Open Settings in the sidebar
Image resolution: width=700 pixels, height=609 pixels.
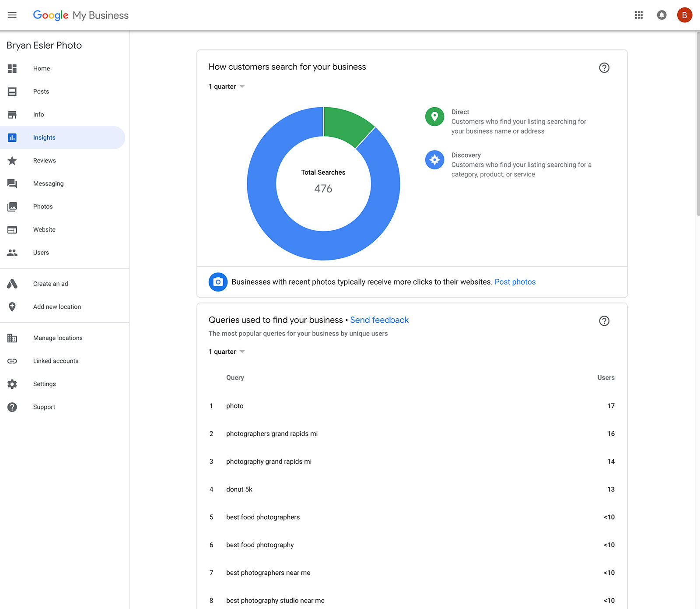click(44, 384)
